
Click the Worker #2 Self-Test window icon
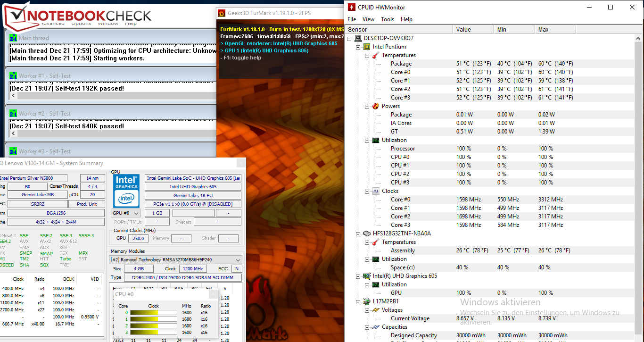pos(13,113)
